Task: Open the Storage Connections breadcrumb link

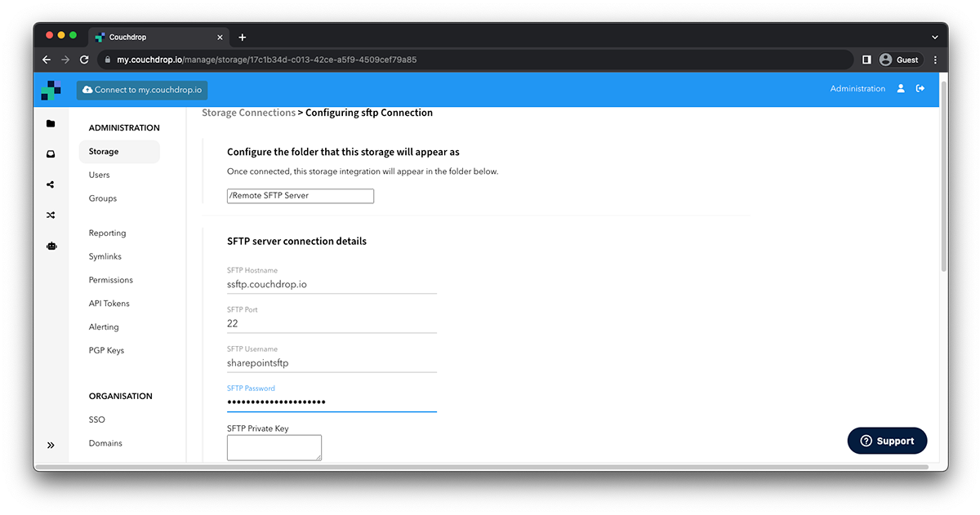Action: click(248, 112)
